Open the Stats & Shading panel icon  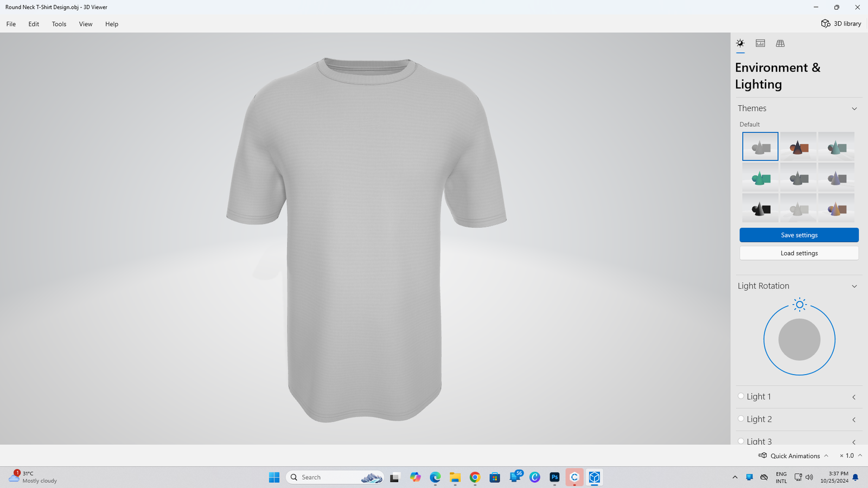click(x=760, y=43)
